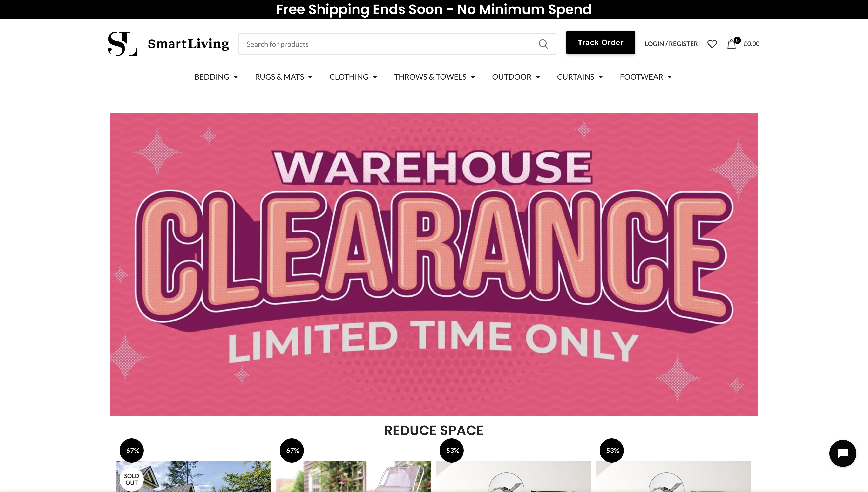This screenshot has height=492, width=868.
Task: Click into the Search for products field
Action: (397, 44)
